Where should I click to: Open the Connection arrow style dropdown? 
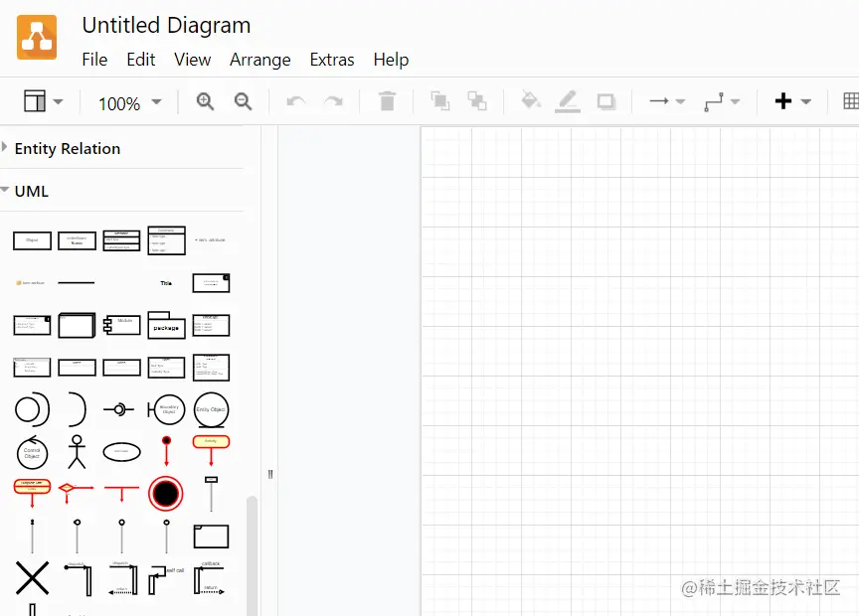(x=667, y=101)
